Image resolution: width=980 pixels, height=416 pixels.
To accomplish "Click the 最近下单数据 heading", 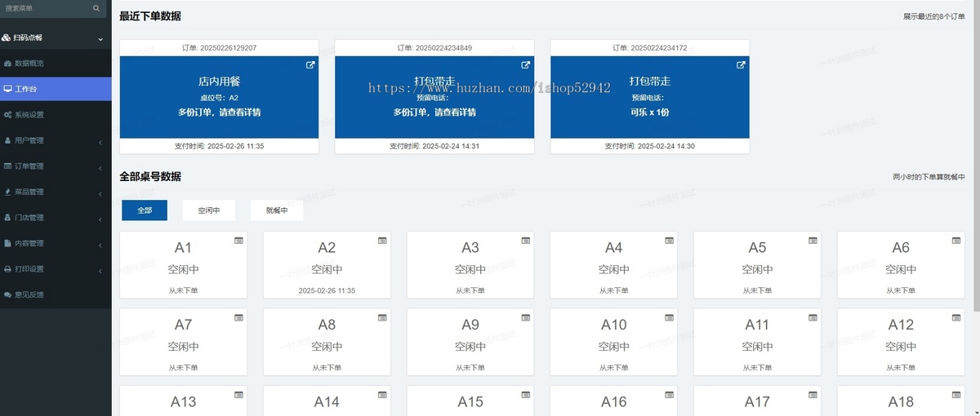I will click(x=150, y=16).
